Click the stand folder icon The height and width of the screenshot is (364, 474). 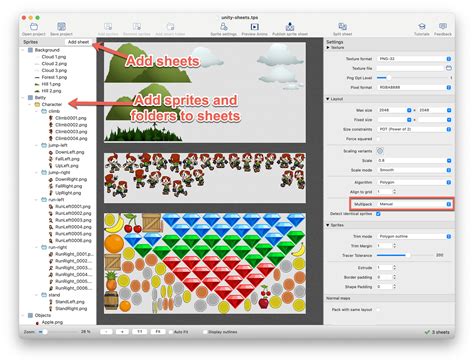click(44, 295)
